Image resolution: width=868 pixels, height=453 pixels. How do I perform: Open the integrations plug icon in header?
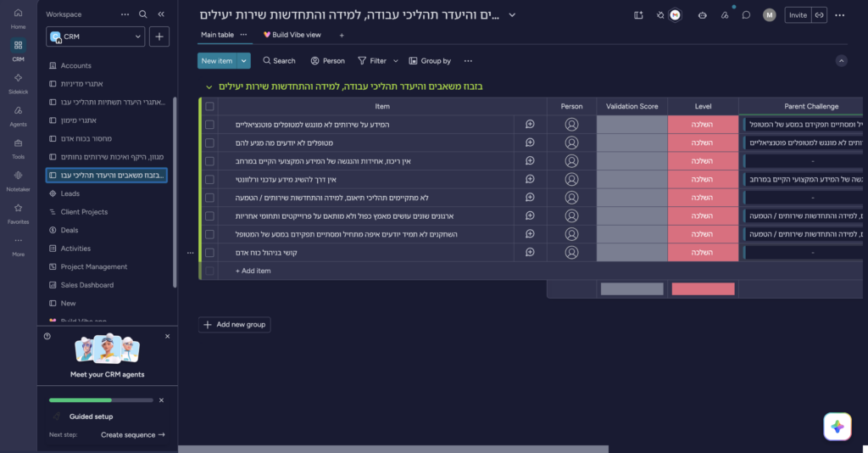tap(660, 15)
